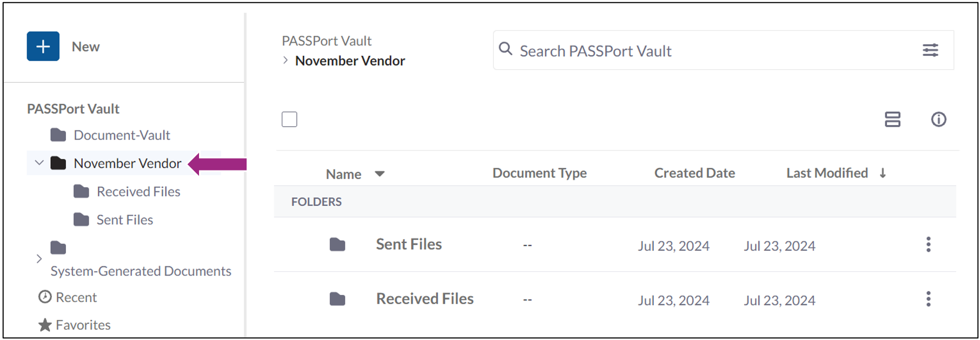980x340 pixels.
Task: Open the three-dot menu for Sent Files
Action: (x=928, y=245)
